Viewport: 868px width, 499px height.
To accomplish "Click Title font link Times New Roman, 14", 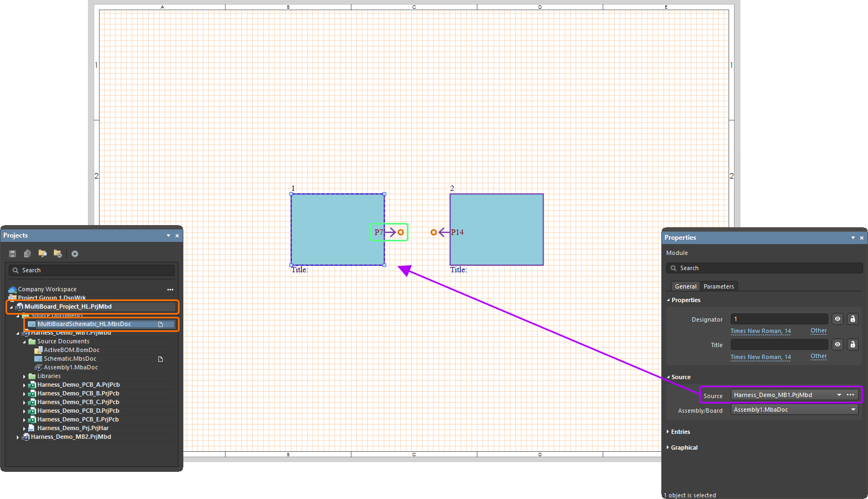I will click(761, 357).
